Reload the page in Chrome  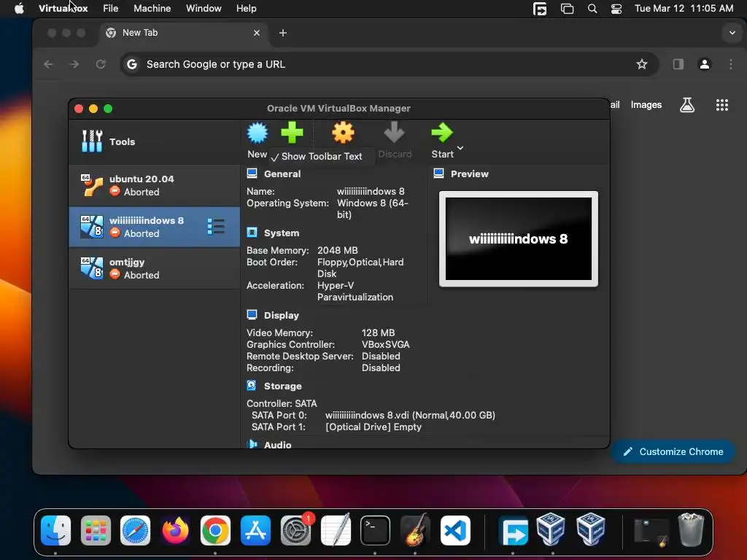coord(101,64)
